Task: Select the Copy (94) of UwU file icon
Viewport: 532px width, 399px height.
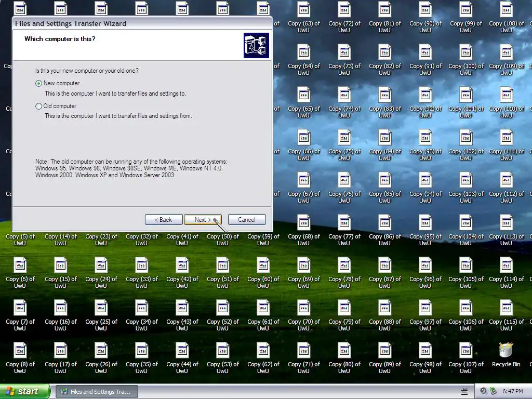Action: pyautogui.click(x=425, y=180)
